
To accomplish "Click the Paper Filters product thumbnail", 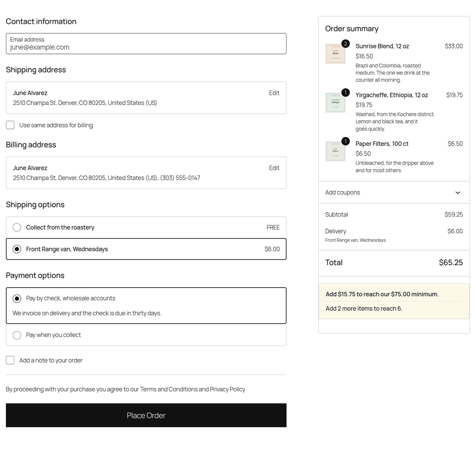I will (x=335, y=151).
